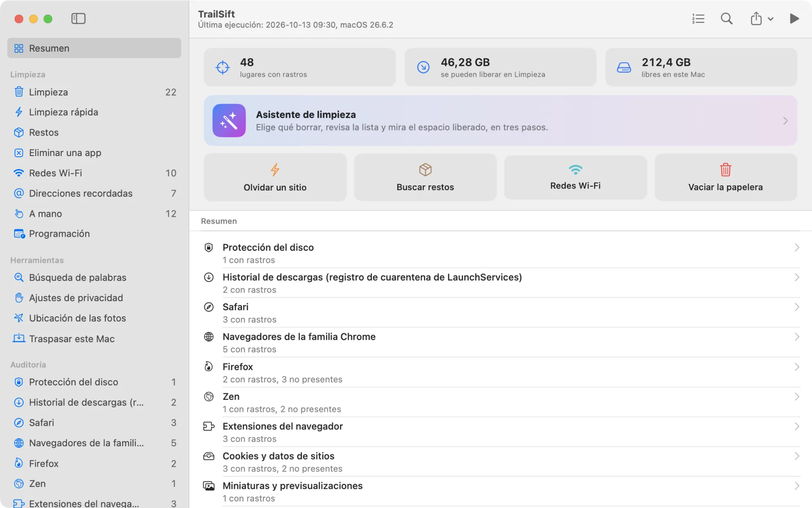Click the Ajustes de privacidad icon
The image size is (812, 508).
click(x=19, y=298)
